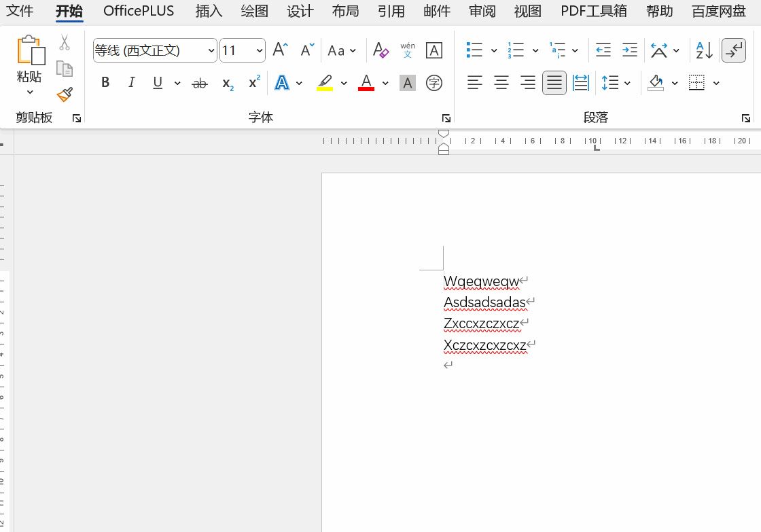Toggle Italic formatting
This screenshot has width=761, height=532.
132,83
